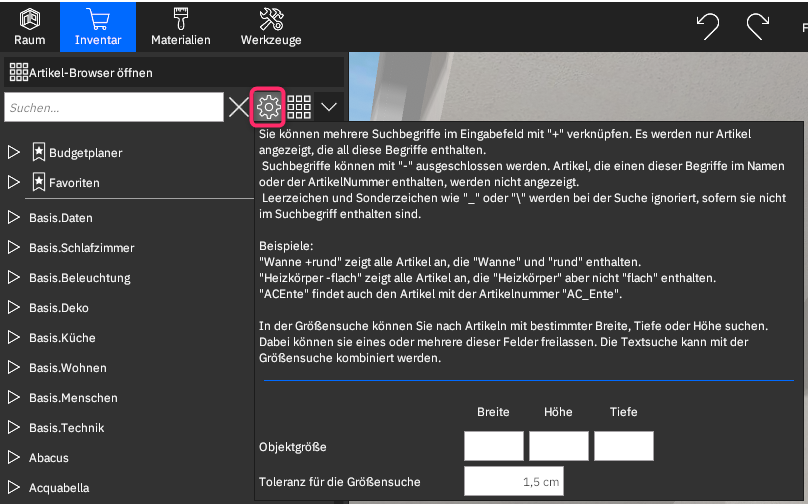Focus the Suchen search field
The height and width of the screenshot is (504, 808).
tap(114, 107)
